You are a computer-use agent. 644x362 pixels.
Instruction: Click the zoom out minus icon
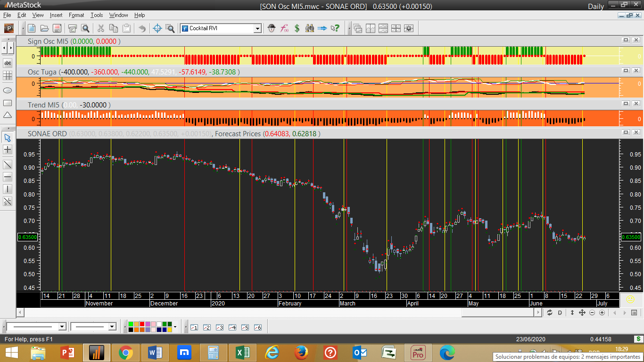[592, 313]
